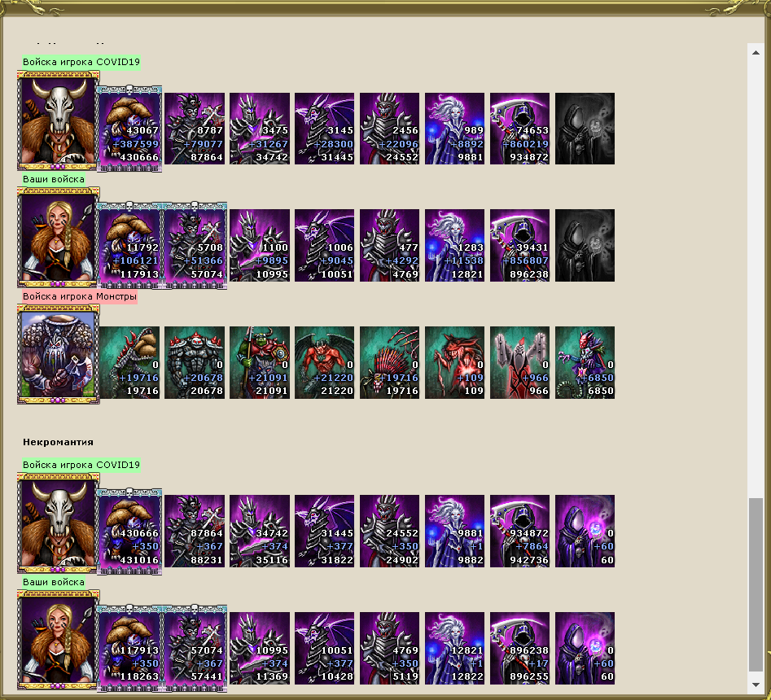Click the necromancy death knight totaling 35116
This screenshot has width=771, height=700.
(x=260, y=531)
